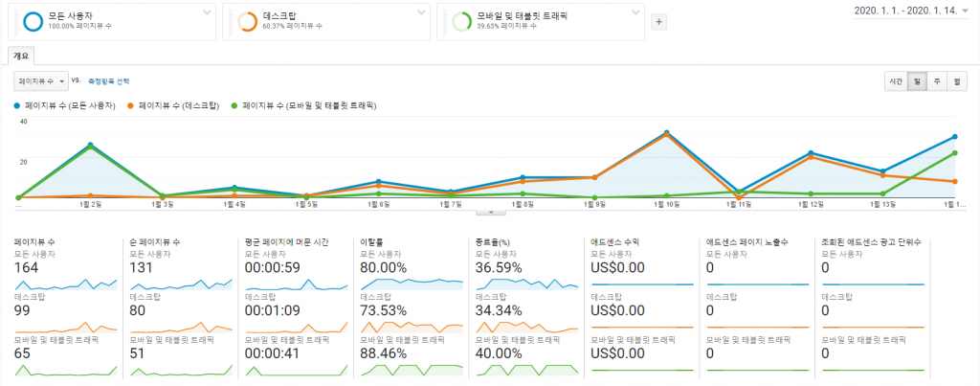Viewport: 980px width, 386px height.
Task: Collapse the chart using bottom handle
Action: 490,211
